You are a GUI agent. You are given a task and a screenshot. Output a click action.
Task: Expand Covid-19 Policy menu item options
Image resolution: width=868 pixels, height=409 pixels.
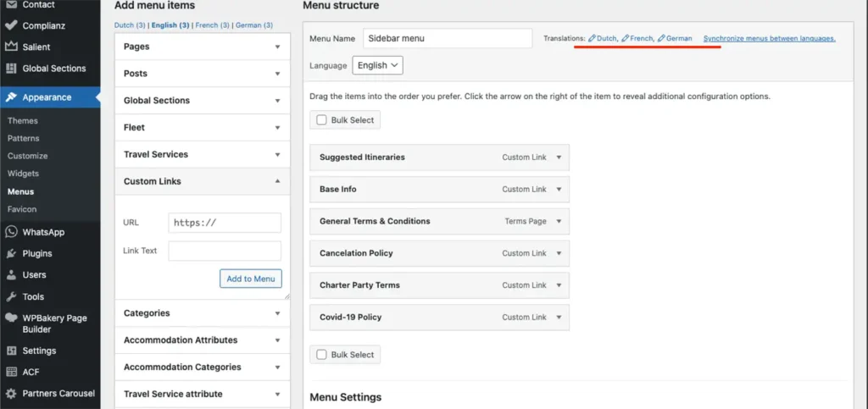coord(559,318)
